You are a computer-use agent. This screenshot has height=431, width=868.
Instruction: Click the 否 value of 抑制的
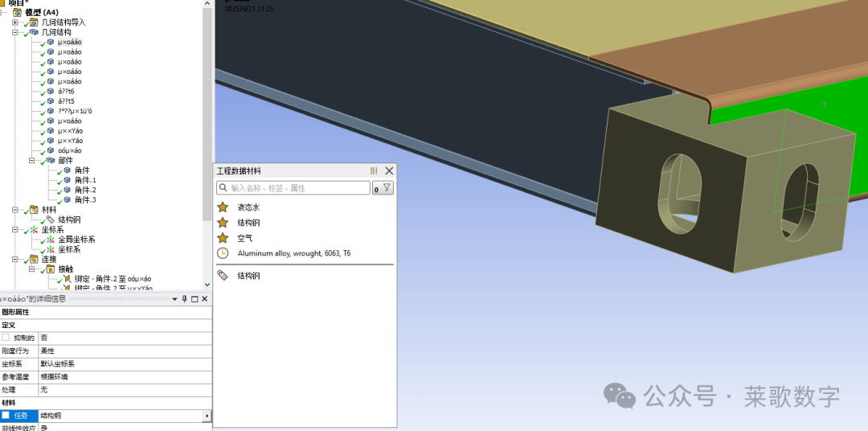(x=125, y=338)
